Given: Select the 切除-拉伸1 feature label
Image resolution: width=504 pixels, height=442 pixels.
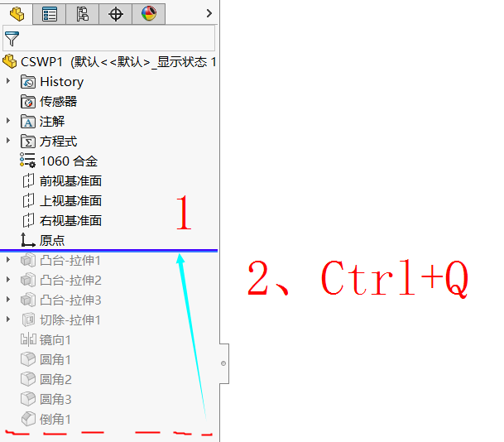Looking at the screenshot, I should (x=70, y=320).
